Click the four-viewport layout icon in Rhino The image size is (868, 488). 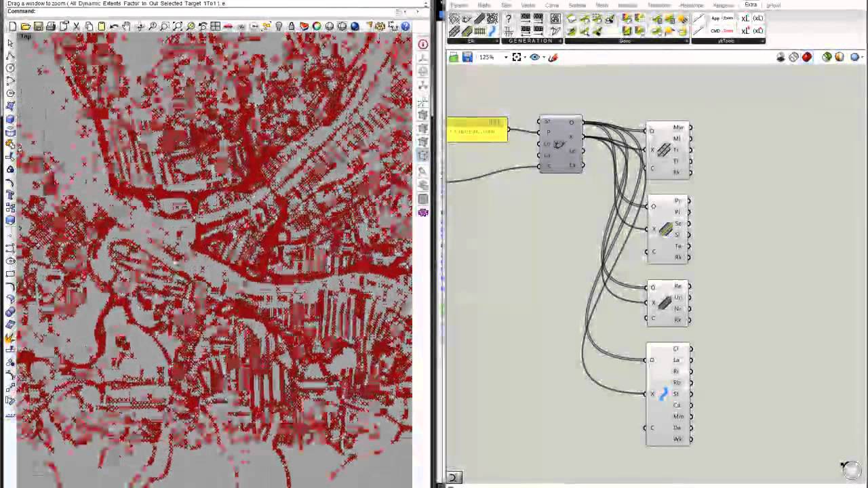(216, 26)
